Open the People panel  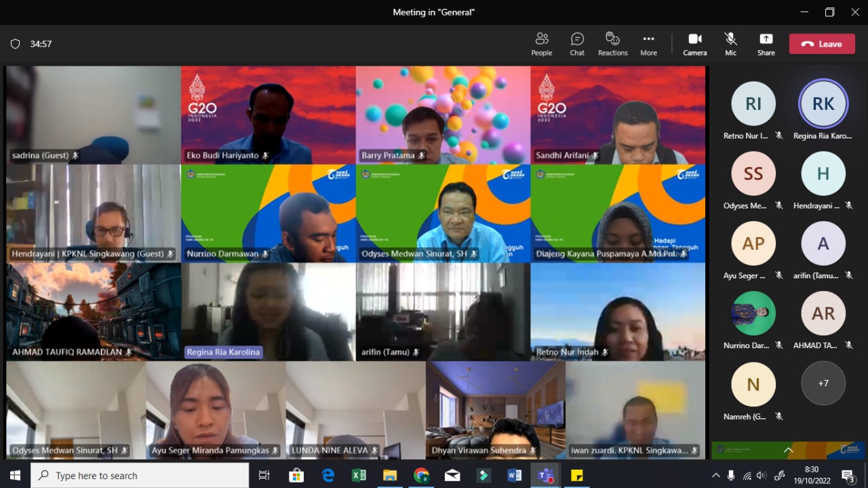pyautogui.click(x=541, y=44)
